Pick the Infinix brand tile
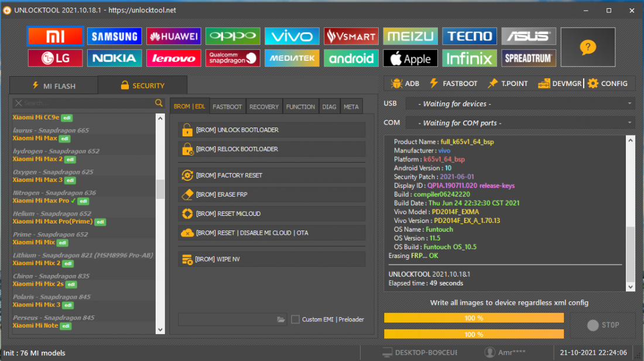The image size is (644, 361). [469, 59]
